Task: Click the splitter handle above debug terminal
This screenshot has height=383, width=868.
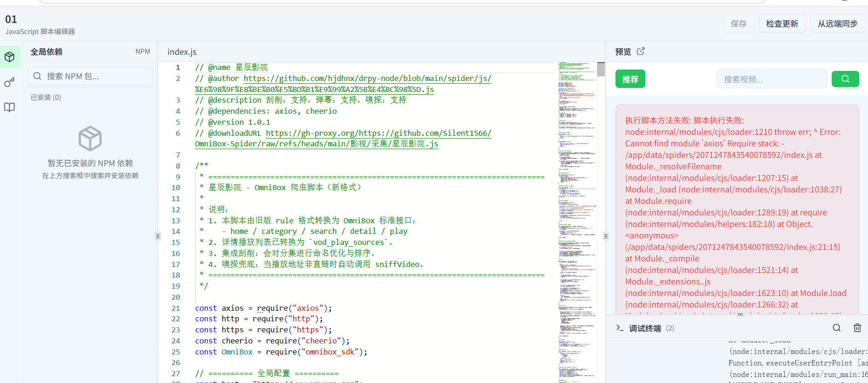Action: 740,314
